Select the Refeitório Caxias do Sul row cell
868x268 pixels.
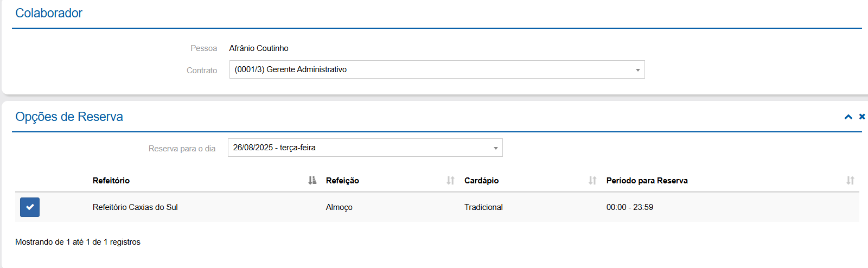135,207
